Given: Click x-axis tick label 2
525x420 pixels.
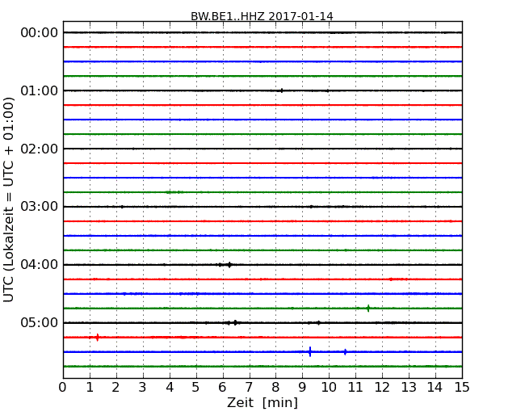Looking at the screenshot, I should 116,388.
